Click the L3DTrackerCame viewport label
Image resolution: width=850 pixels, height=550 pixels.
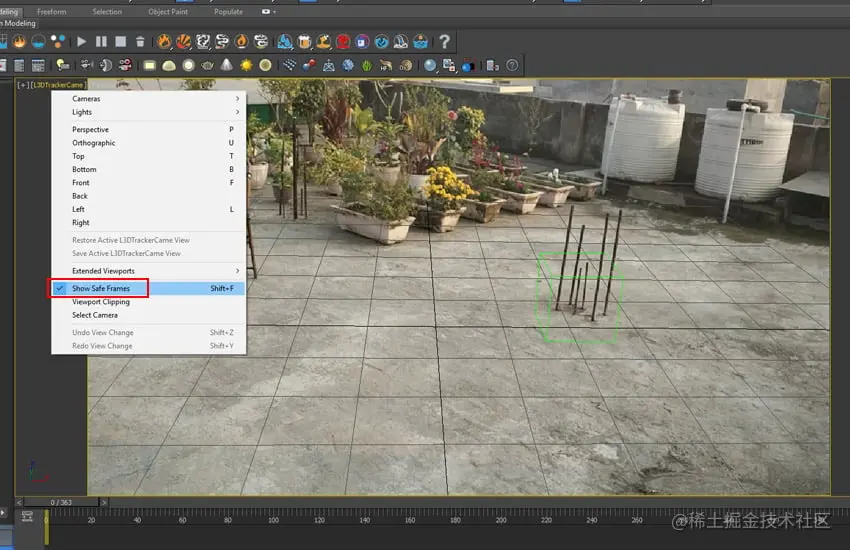coord(58,85)
